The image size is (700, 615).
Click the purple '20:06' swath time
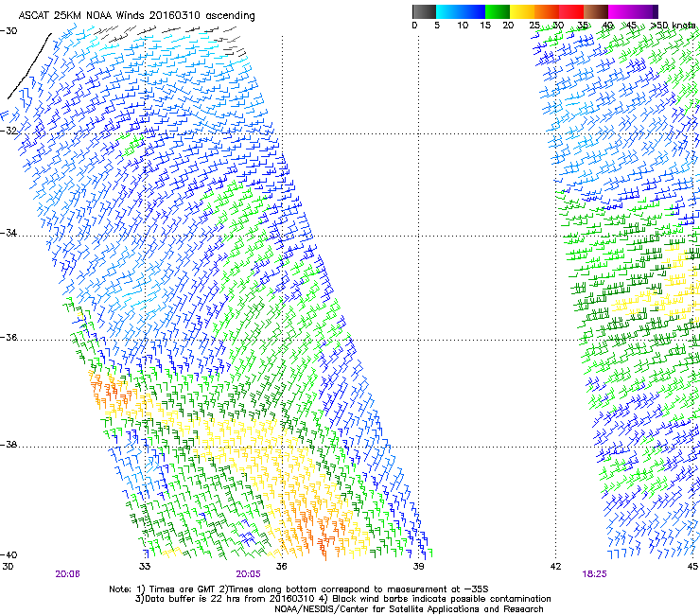pos(68,574)
